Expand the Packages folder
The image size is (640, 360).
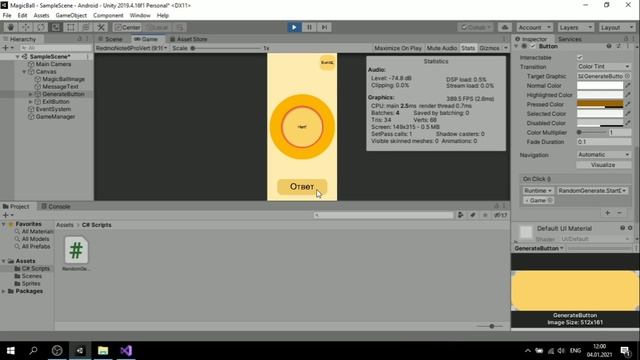4,291
